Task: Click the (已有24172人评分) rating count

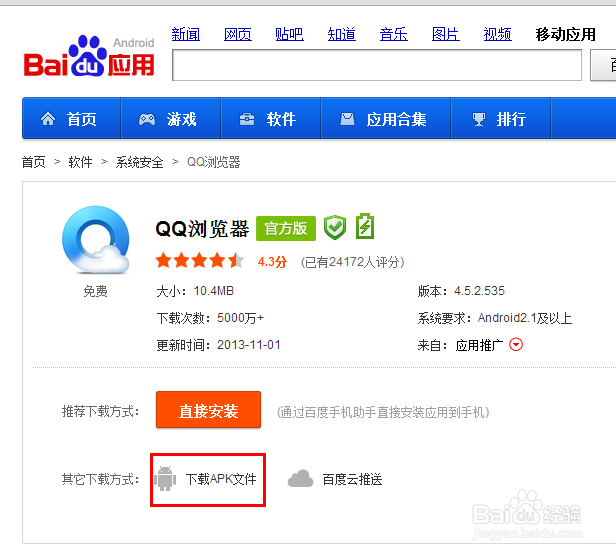Action: click(x=352, y=262)
